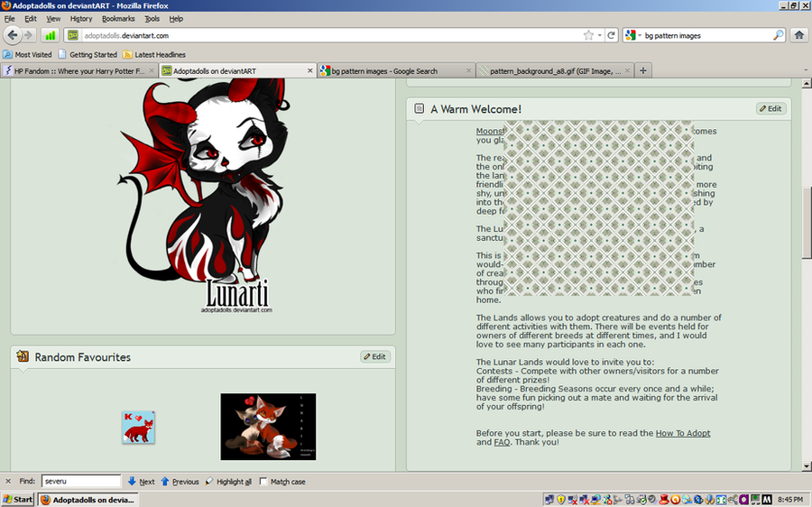Open the address bar history dropdown arrow
The image size is (812, 507).
pos(600,35)
